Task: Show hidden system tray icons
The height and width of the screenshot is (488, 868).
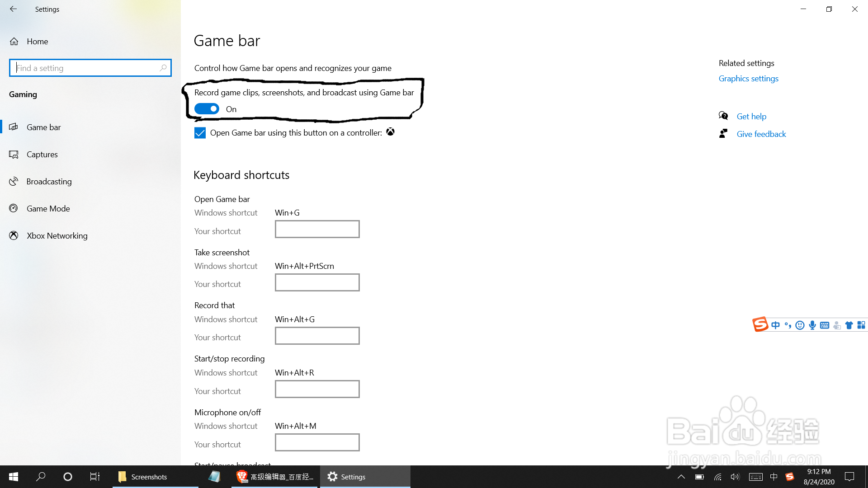Action: pyautogui.click(x=681, y=477)
